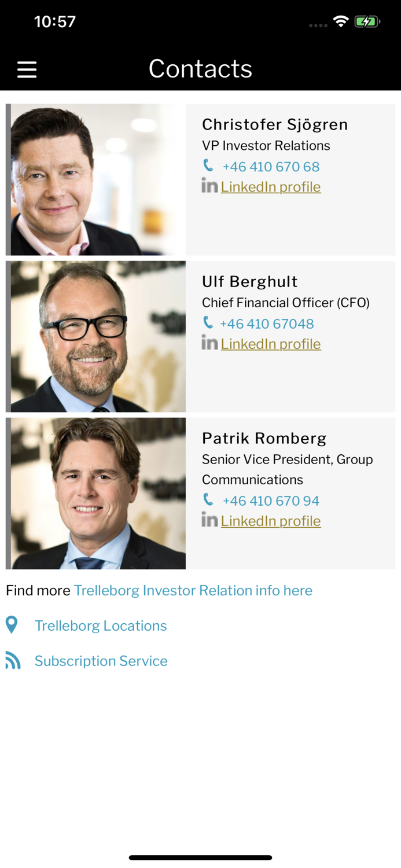Open Patrik Romberg's LinkedIn profile link
The width and height of the screenshot is (401, 868).
click(x=271, y=520)
